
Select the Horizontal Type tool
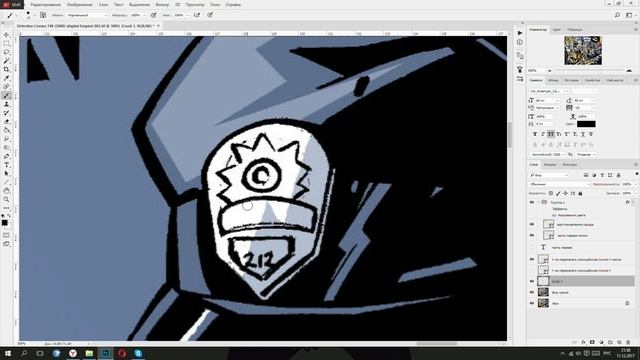point(7,165)
